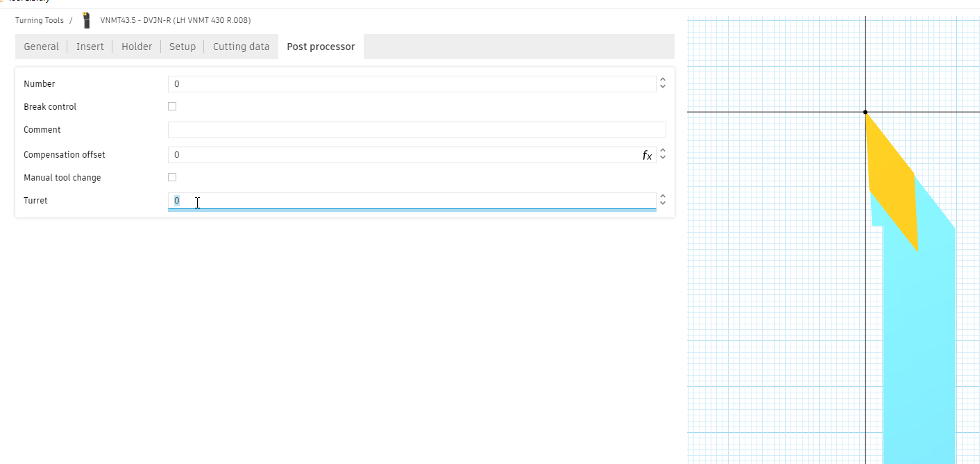Decrease Number with the down arrow
Screen dimensions: 980x464
[x=663, y=88]
